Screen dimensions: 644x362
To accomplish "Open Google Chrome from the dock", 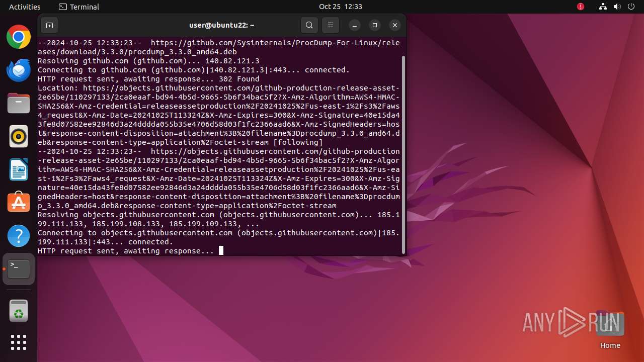I will click(x=19, y=37).
